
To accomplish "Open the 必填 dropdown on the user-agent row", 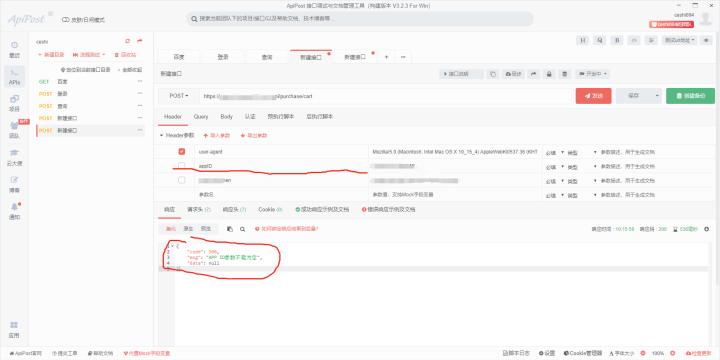I will point(554,152).
